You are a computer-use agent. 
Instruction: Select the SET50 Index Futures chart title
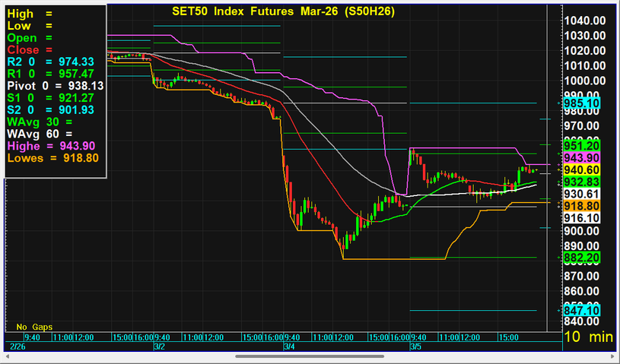pyautogui.click(x=281, y=11)
